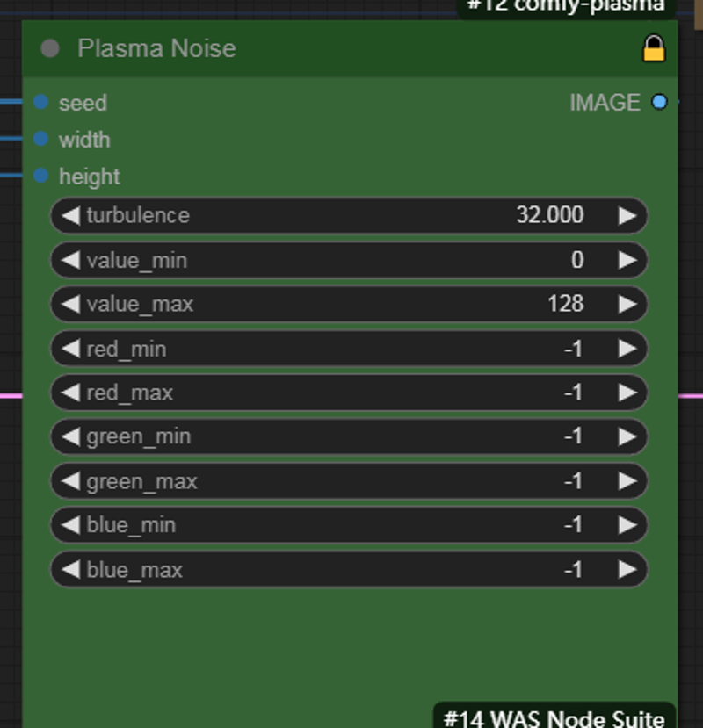Collapse node via gray dot beside title

(x=50, y=48)
